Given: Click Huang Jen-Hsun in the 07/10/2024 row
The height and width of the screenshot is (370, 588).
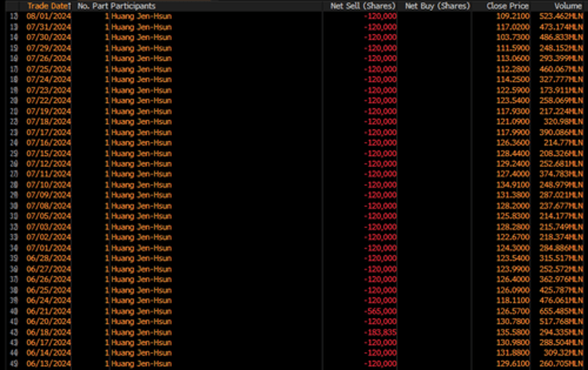Looking at the screenshot, I should (x=141, y=185).
